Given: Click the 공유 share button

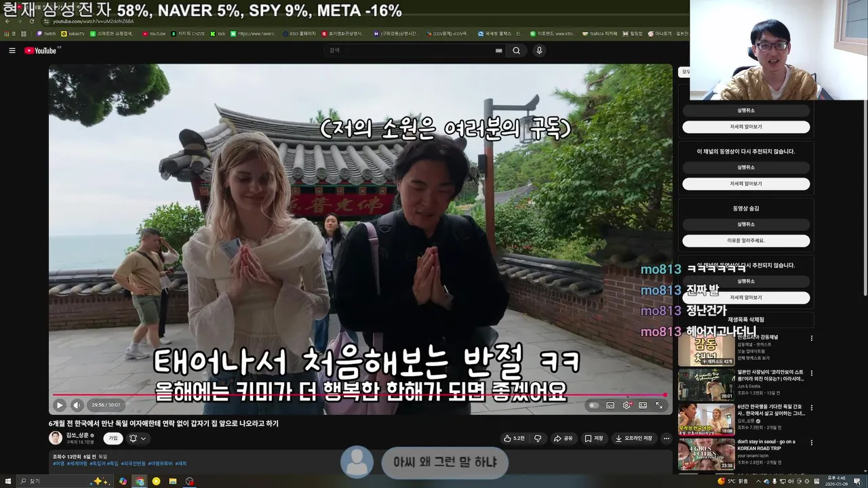Looking at the screenshot, I should pyautogui.click(x=564, y=439).
